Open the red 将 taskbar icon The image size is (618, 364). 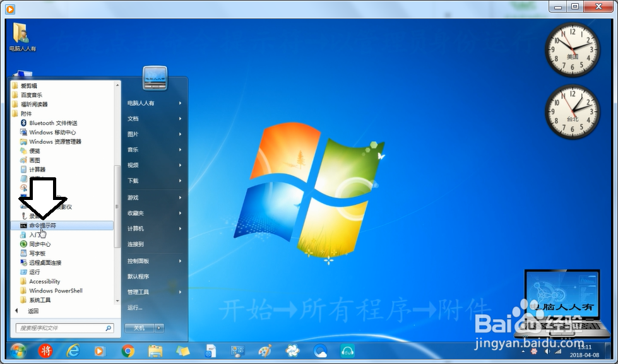(45, 351)
